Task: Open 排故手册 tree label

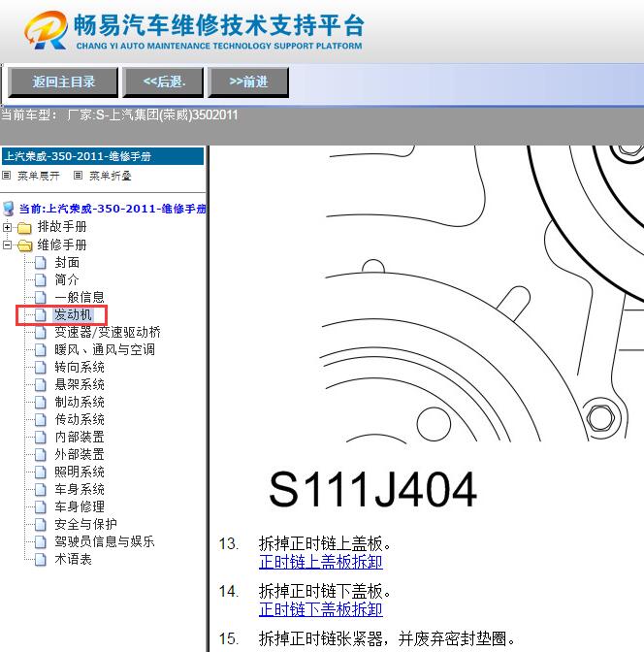Action: coord(62,227)
